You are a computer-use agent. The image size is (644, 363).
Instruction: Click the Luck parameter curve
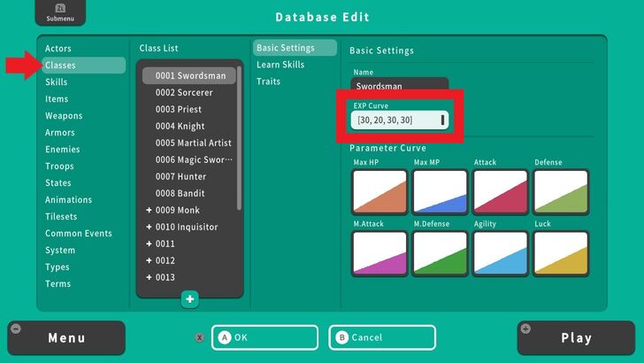pos(561,253)
